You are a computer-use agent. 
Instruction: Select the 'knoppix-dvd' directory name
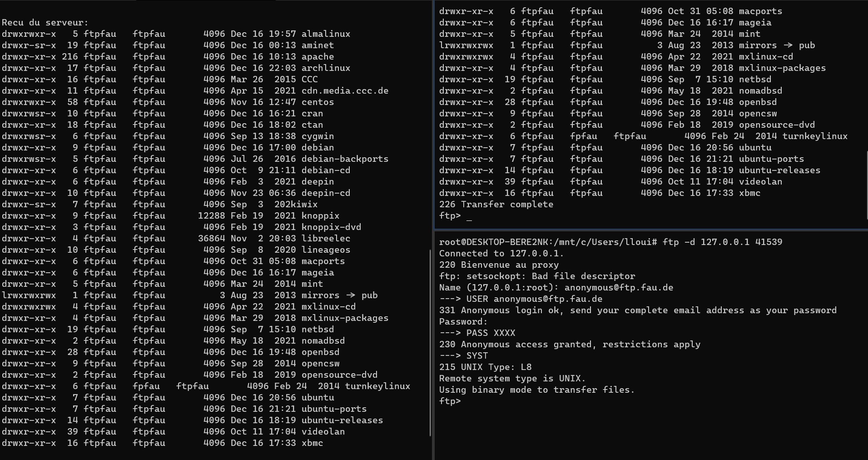pyautogui.click(x=331, y=227)
